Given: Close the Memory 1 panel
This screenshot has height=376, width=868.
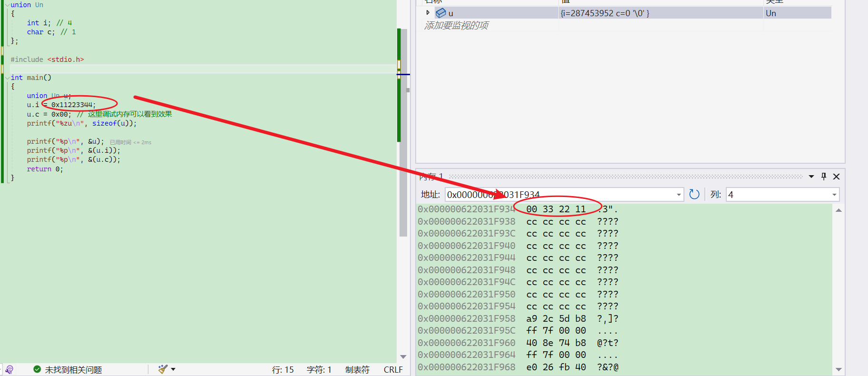Looking at the screenshot, I should tap(836, 176).
